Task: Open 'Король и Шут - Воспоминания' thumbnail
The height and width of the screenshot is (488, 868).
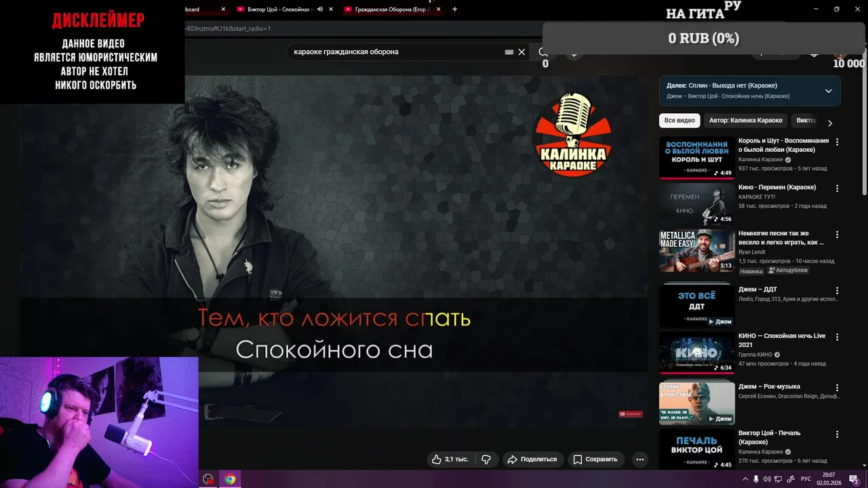Action: pyautogui.click(x=696, y=158)
